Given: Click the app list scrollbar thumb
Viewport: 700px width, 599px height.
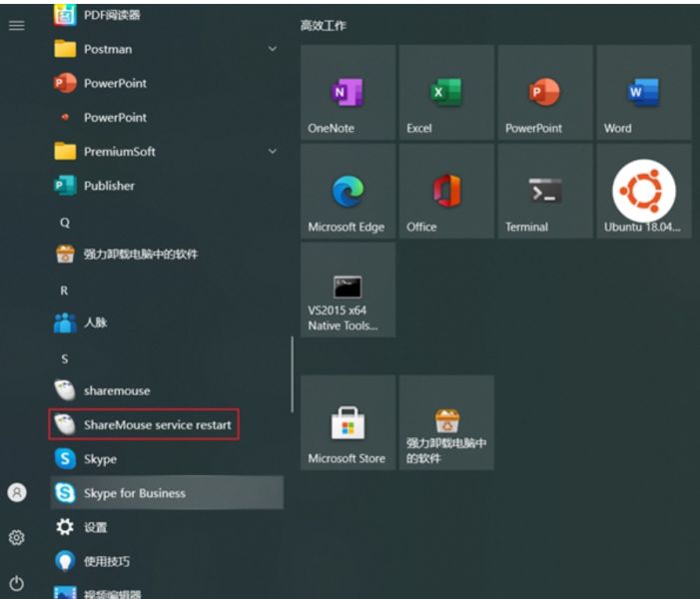Looking at the screenshot, I should coord(293,374).
